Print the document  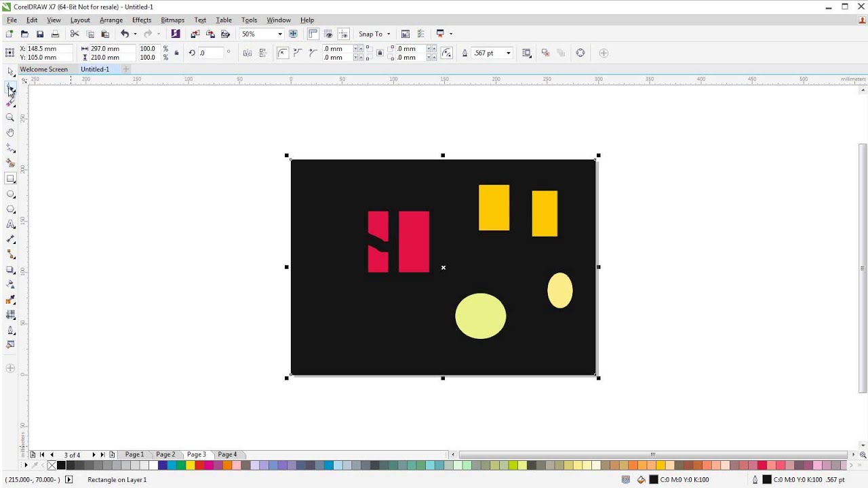(x=55, y=34)
